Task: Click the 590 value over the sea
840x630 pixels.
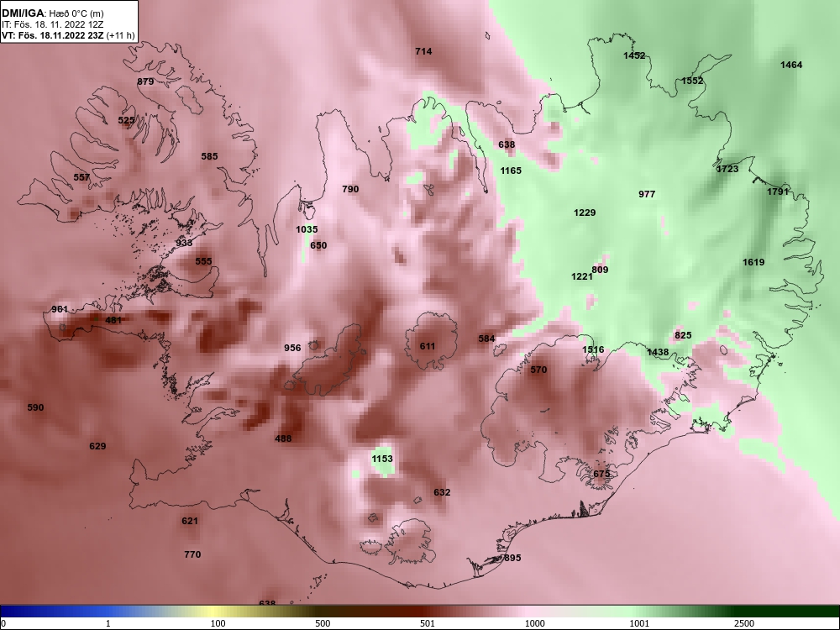Action: point(35,407)
